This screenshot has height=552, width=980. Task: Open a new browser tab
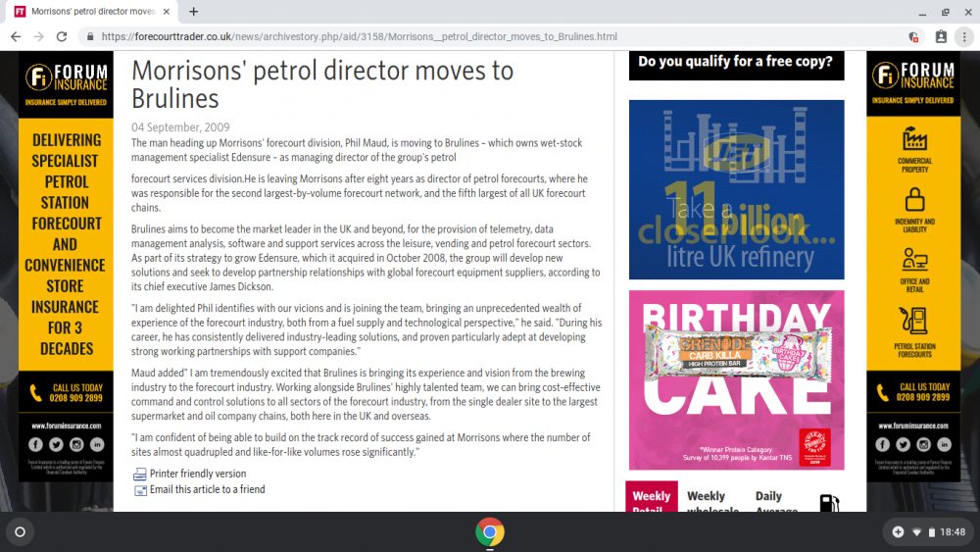(194, 11)
